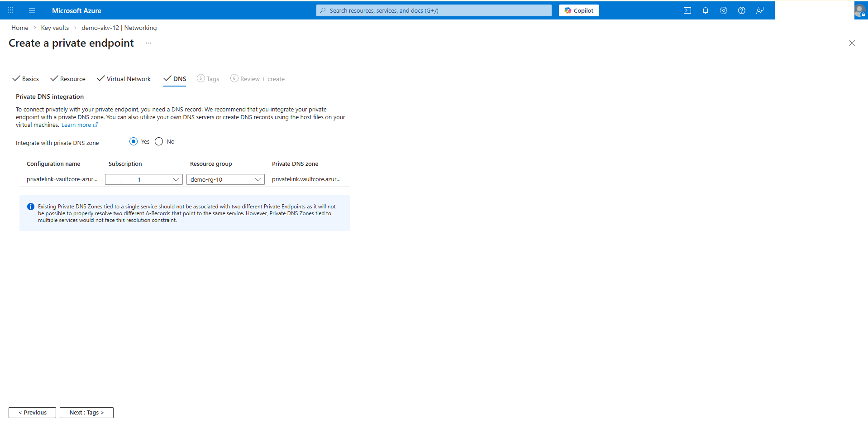868x429 pixels.
Task: Open the Notifications bell
Action: pos(705,10)
